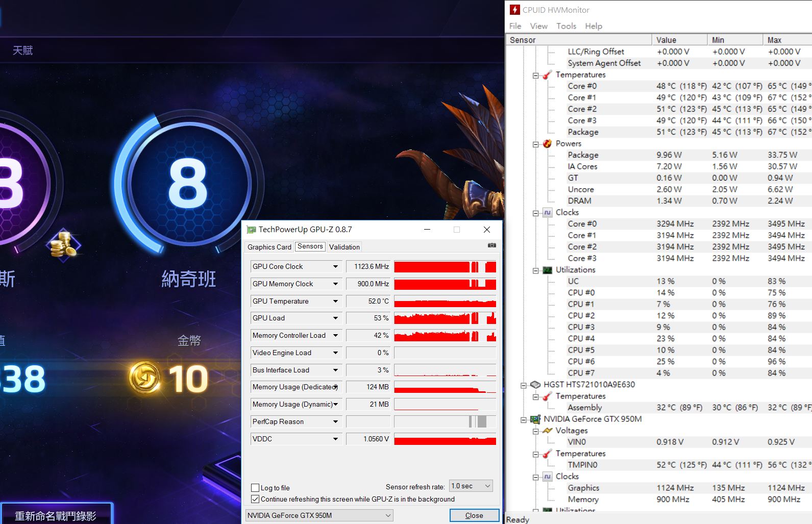Click the NVIDIA GeForce GTX 950M card icon

click(535, 419)
